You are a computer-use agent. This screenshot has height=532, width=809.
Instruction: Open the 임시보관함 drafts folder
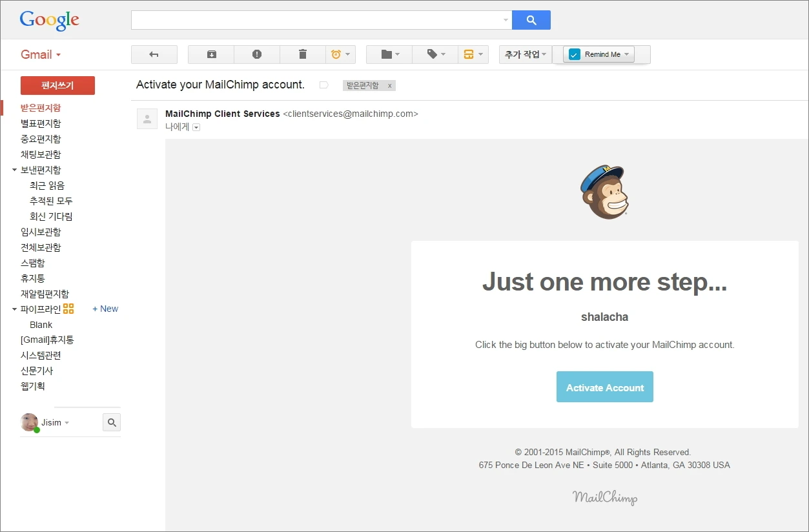[x=41, y=232]
